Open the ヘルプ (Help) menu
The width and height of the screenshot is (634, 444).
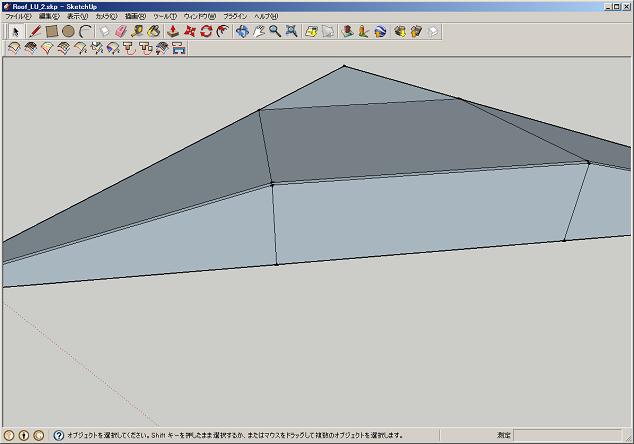coord(266,17)
